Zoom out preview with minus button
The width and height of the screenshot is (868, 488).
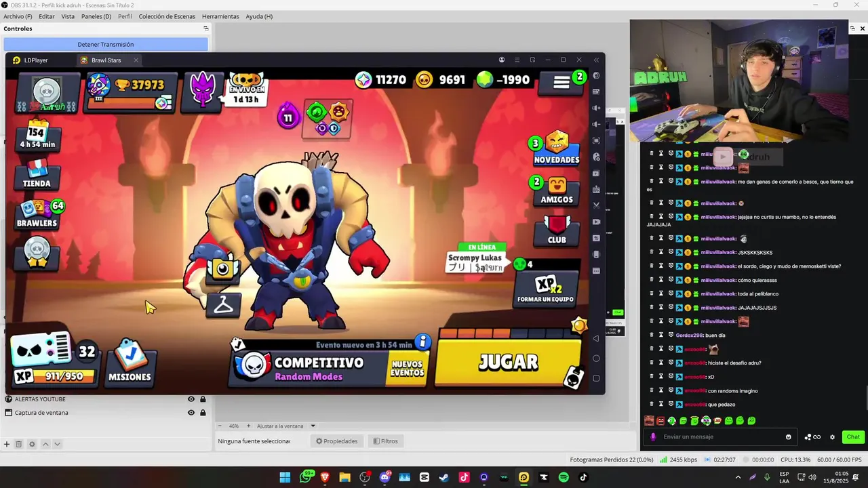pyautogui.click(x=220, y=426)
